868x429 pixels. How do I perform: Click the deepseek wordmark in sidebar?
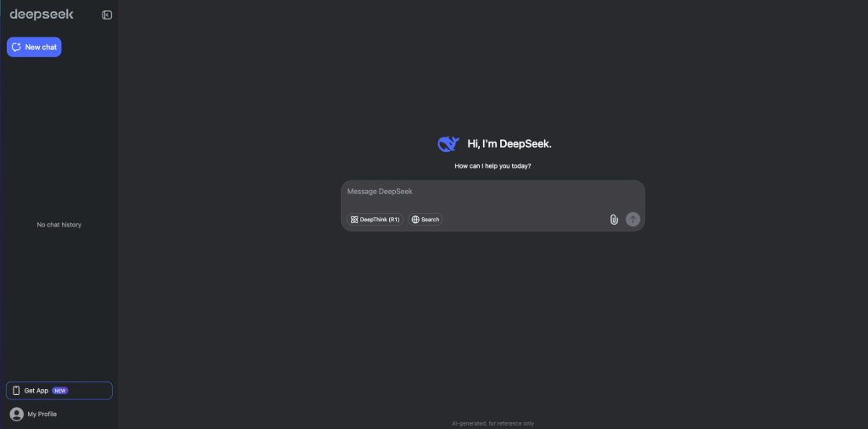click(x=42, y=15)
